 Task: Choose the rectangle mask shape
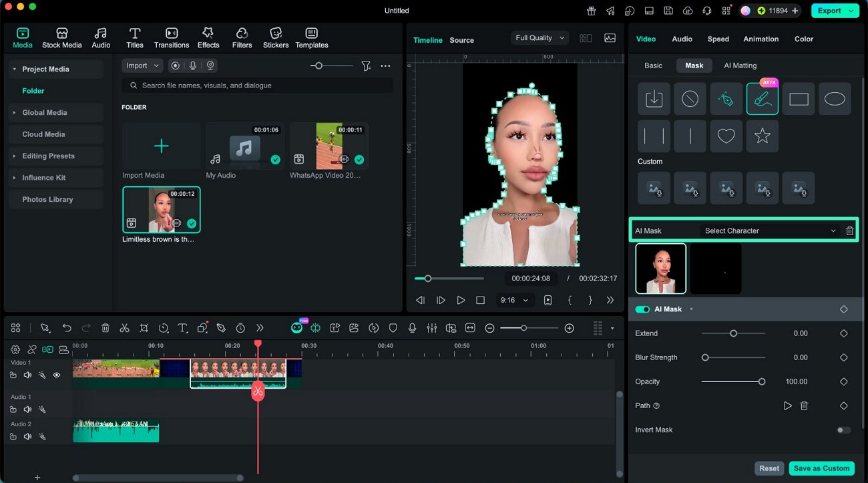799,99
